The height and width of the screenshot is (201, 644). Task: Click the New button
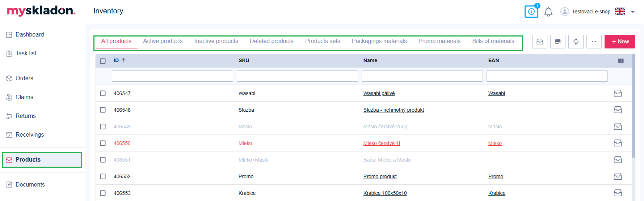(x=620, y=42)
